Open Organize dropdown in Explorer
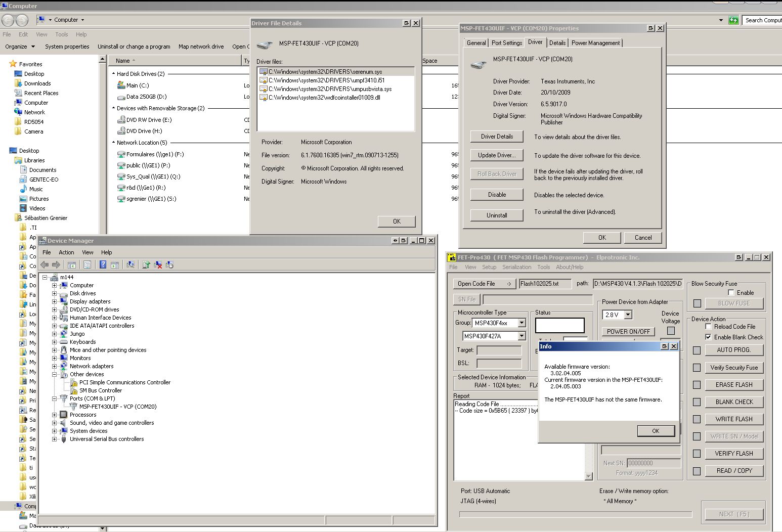Image resolution: width=782 pixels, height=532 pixels. [x=20, y=47]
